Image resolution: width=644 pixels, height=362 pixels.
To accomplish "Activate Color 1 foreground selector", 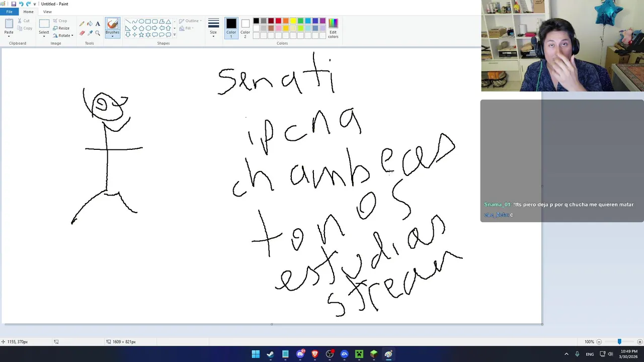I will point(231,28).
